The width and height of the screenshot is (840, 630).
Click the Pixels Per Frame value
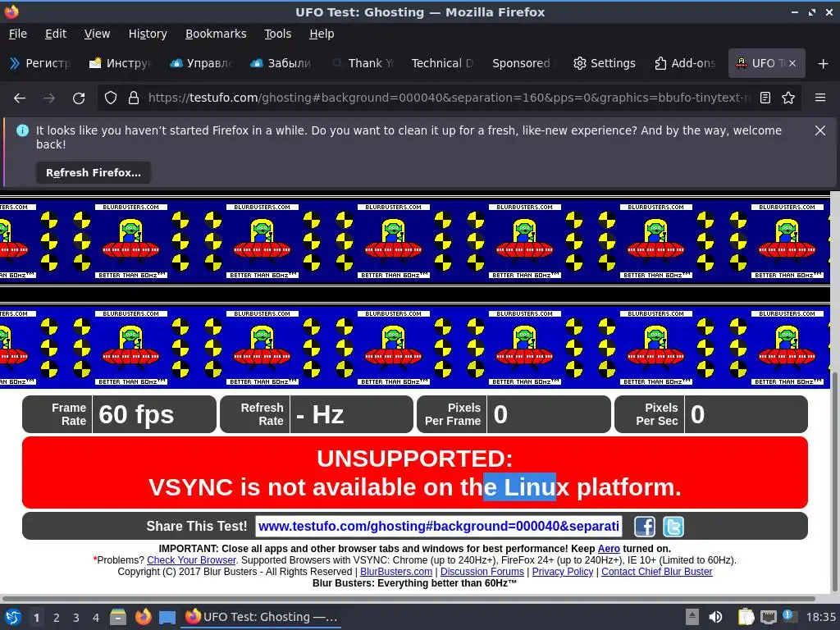click(x=500, y=414)
